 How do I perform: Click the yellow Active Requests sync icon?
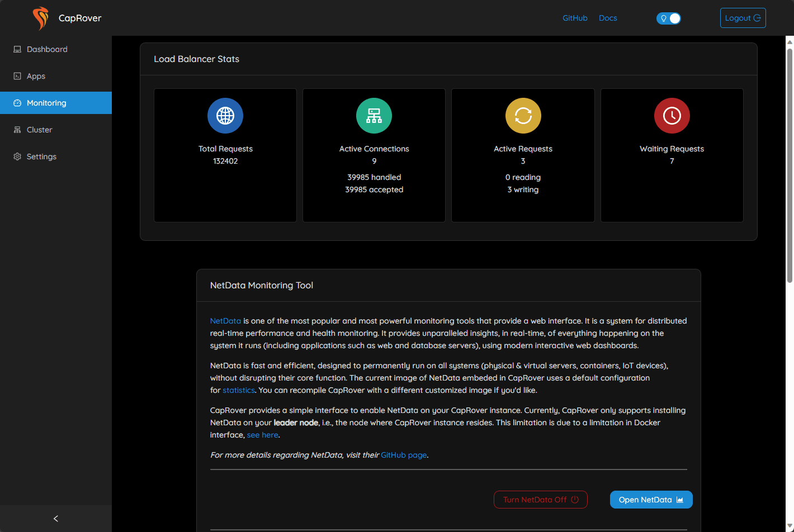tap(523, 116)
